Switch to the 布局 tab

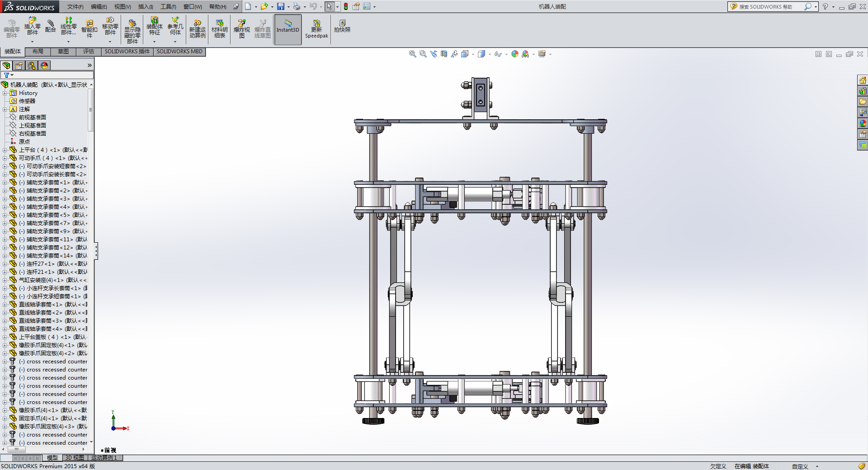[x=38, y=52]
